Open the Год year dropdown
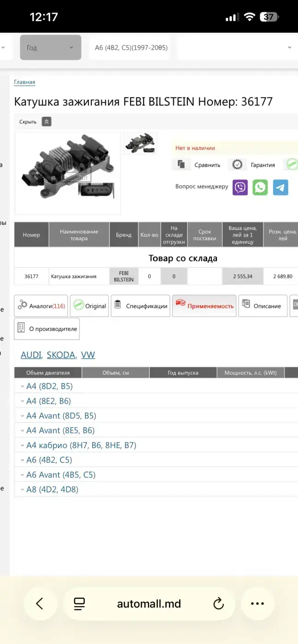The image size is (298, 644). click(x=50, y=47)
